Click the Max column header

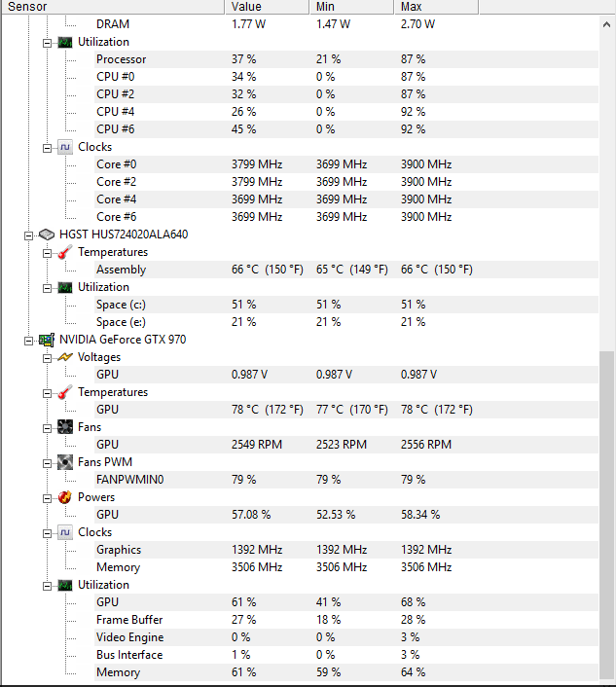click(x=436, y=7)
